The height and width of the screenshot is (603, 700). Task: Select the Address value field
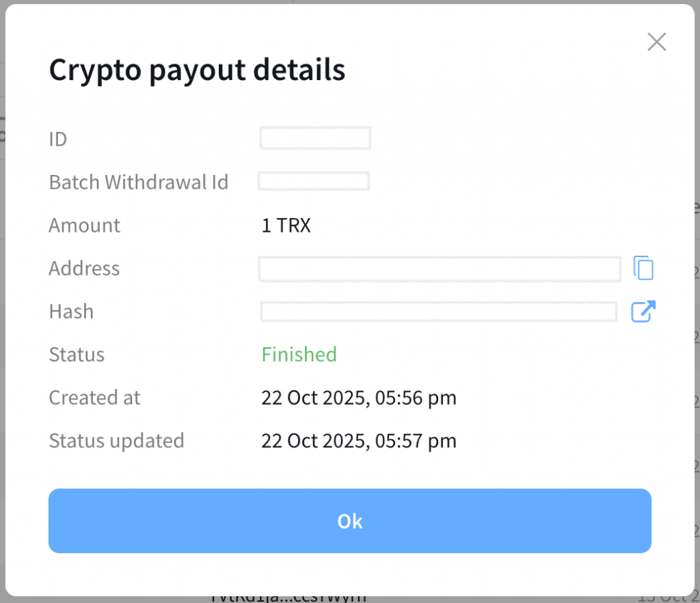440,269
